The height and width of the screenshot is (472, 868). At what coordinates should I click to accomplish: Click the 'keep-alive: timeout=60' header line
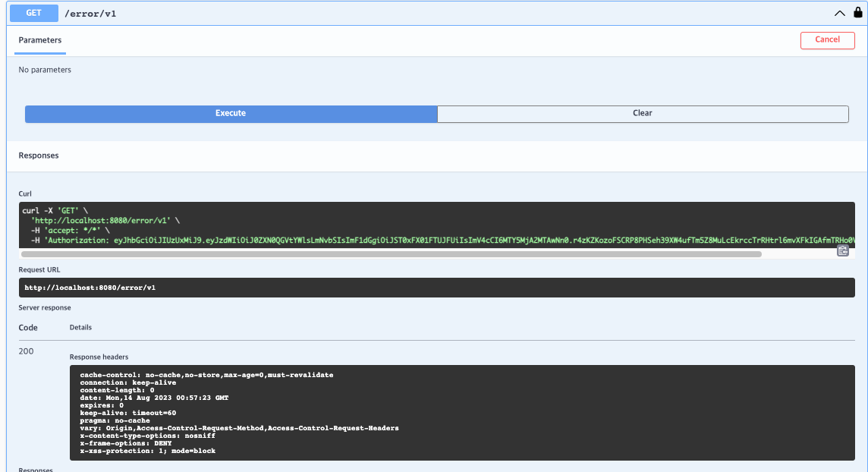[x=128, y=414]
